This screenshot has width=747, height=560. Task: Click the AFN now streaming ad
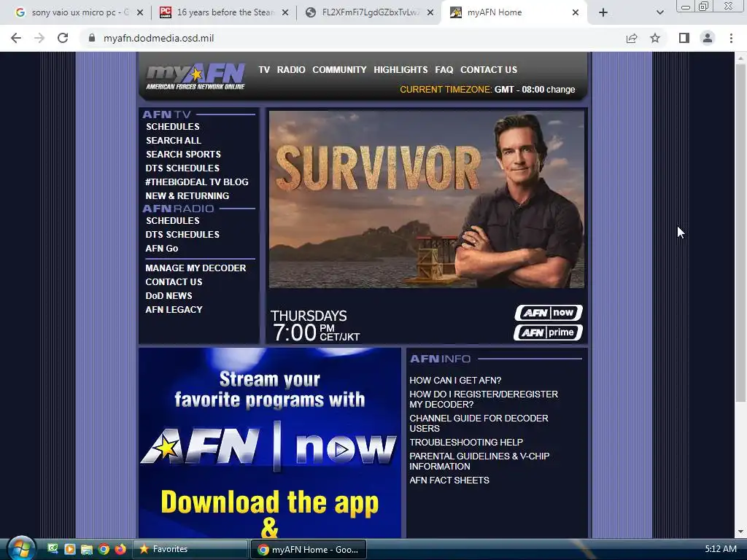270,443
